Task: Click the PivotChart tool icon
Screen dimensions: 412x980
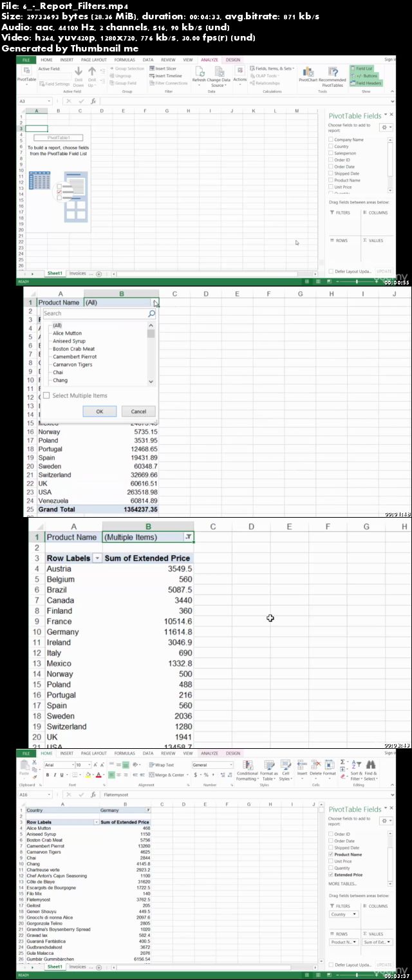Action: pyautogui.click(x=308, y=71)
